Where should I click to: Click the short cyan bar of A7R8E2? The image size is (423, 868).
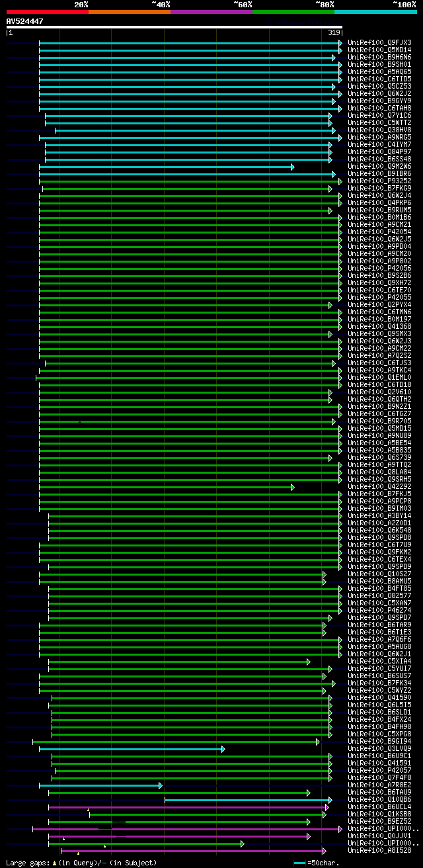(x=100, y=785)
